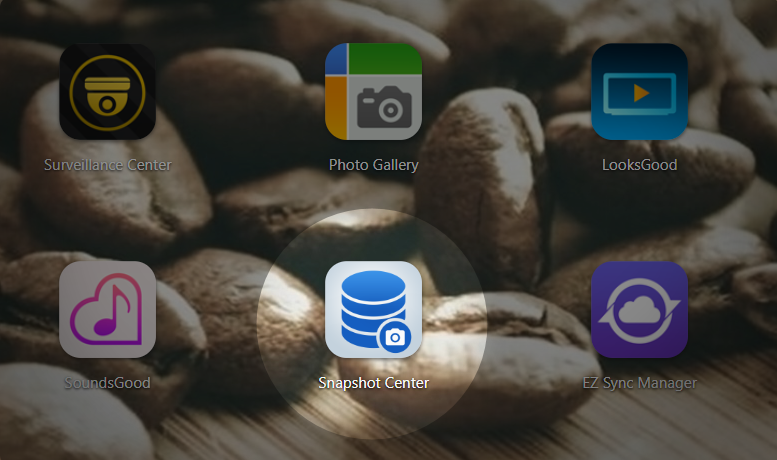The width and height of the screenshot is (777, 460).
Task: Open the Snapshot Center database icon
Action: click(x=373, y=309)
